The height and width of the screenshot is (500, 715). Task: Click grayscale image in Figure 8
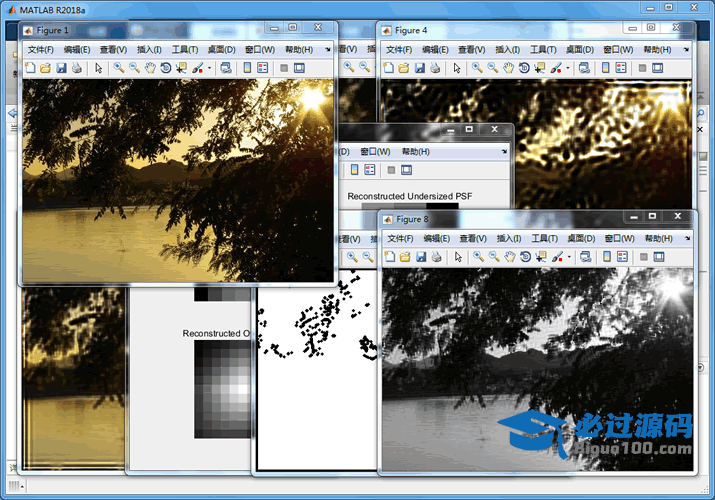(x=538, y=370)
